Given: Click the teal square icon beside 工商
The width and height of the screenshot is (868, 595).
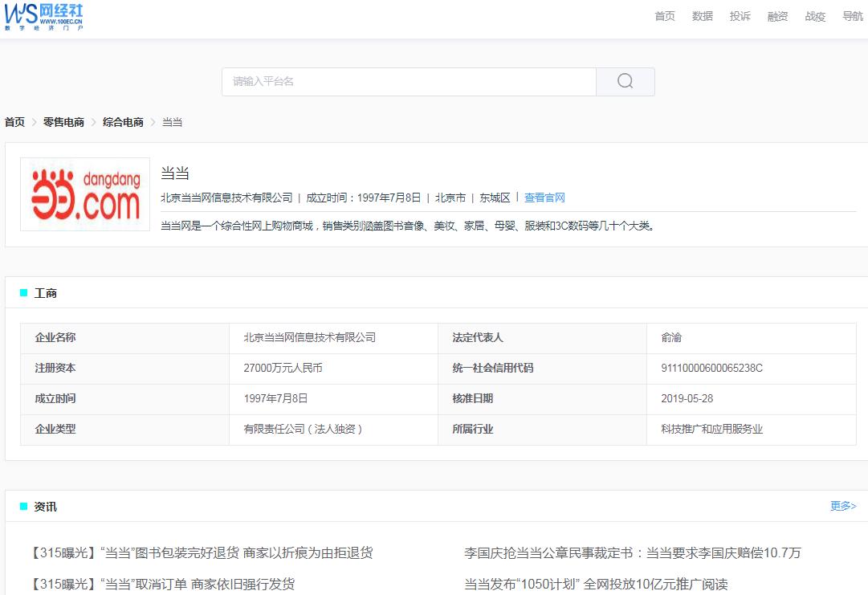Looking at the screenshot, I should coord(22,293).
